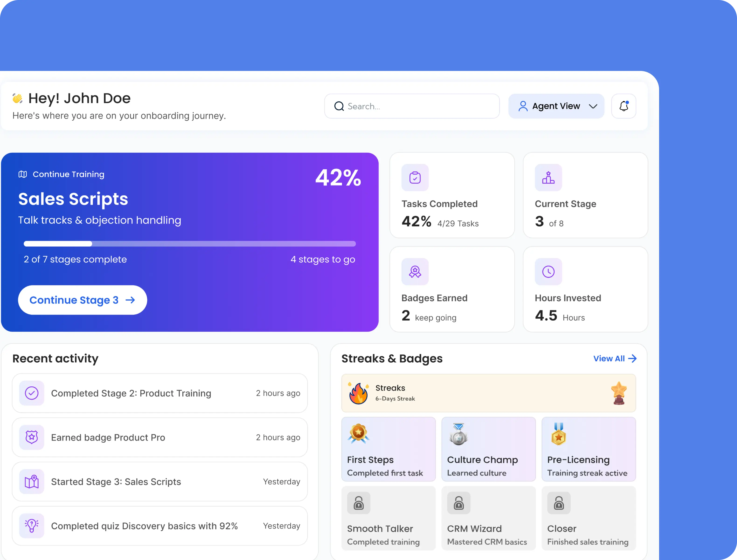
Task: Click checkmark icon for Completed Stage 2
Action: click(x=32, y=393)
